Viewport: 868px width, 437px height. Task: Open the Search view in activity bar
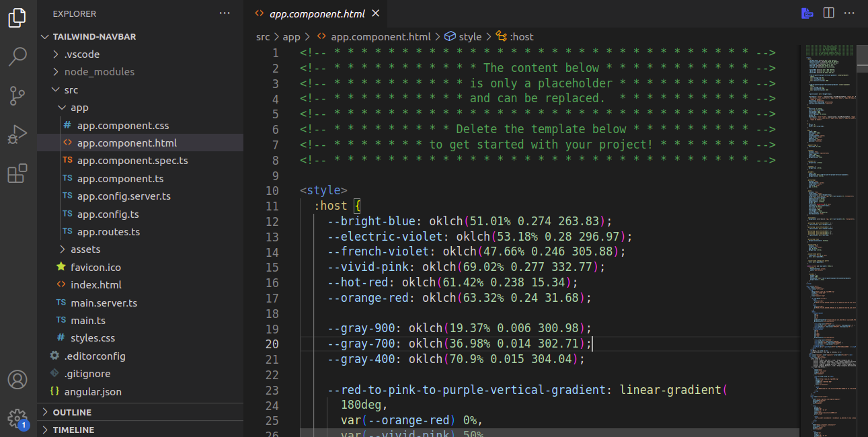pos(17,57)
